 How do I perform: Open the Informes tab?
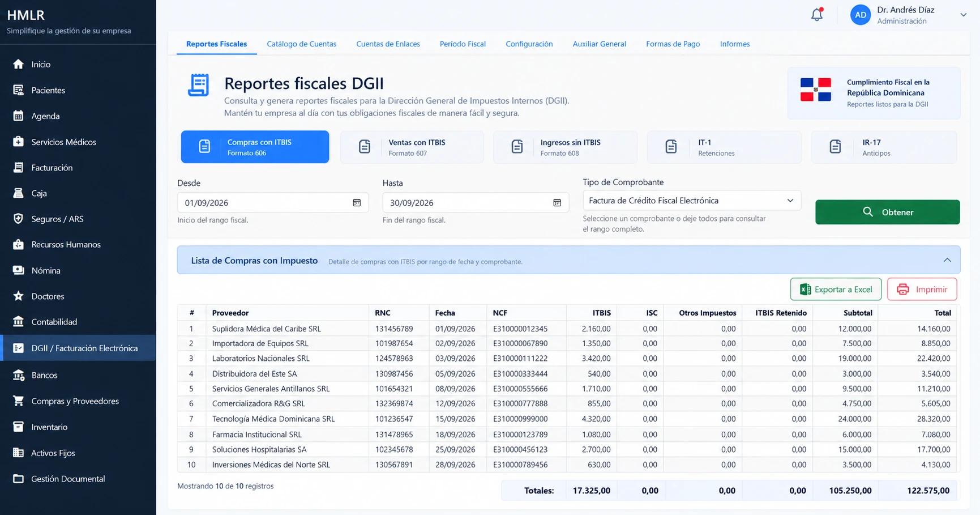tap(735, 44)
